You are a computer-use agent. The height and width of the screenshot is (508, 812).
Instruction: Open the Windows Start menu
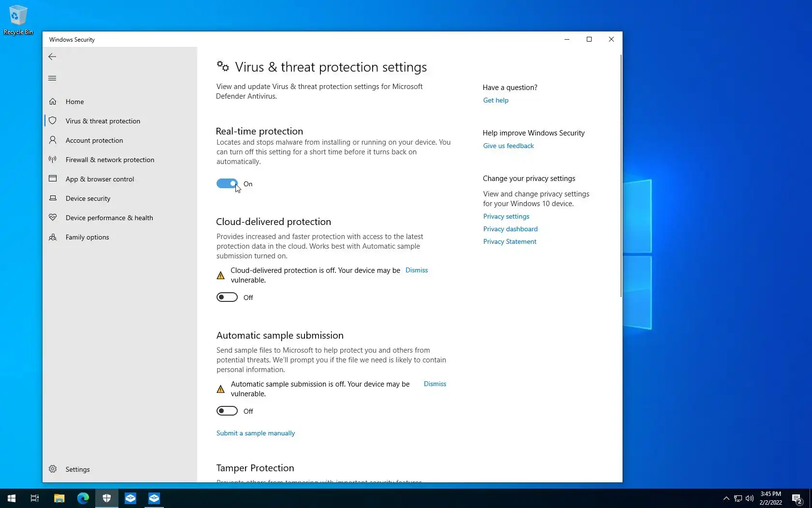point(12,498)
